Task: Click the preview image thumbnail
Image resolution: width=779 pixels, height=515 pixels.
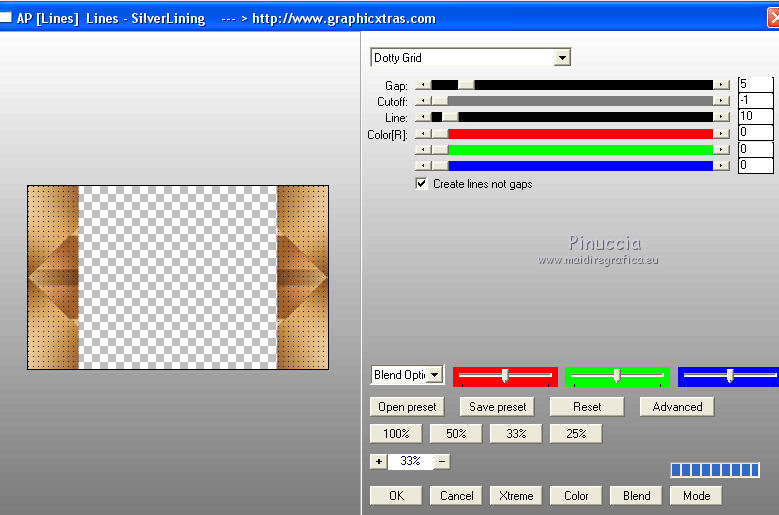Action: click(x=178, y=277)
